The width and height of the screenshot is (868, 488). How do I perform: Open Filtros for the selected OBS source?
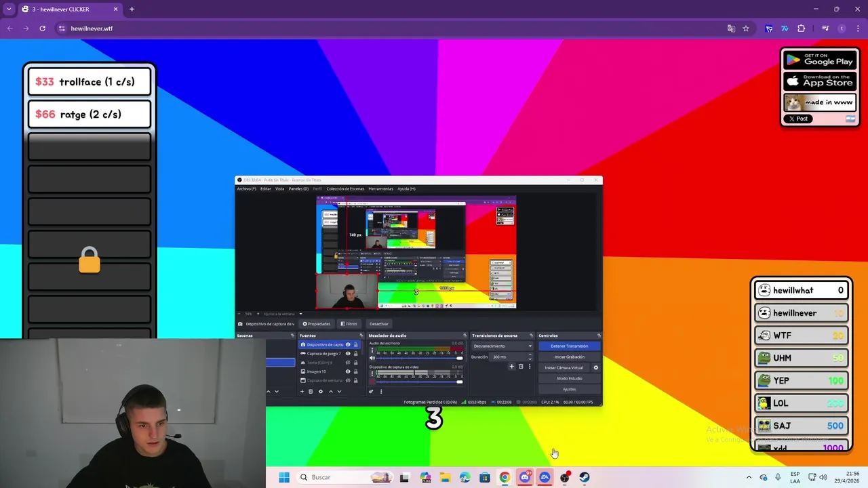point(349,324)
